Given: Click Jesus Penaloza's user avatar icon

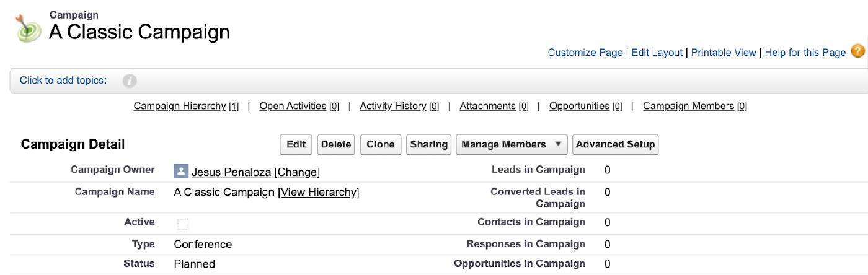Looking at the screenshot, I should pos(180,172).
